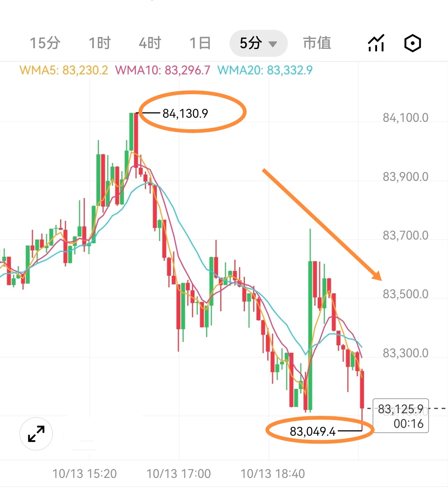Viewport: 448px width, 491px height.
Task: Switch to the 15分 timeframe tab
Action: coord(45,43)
